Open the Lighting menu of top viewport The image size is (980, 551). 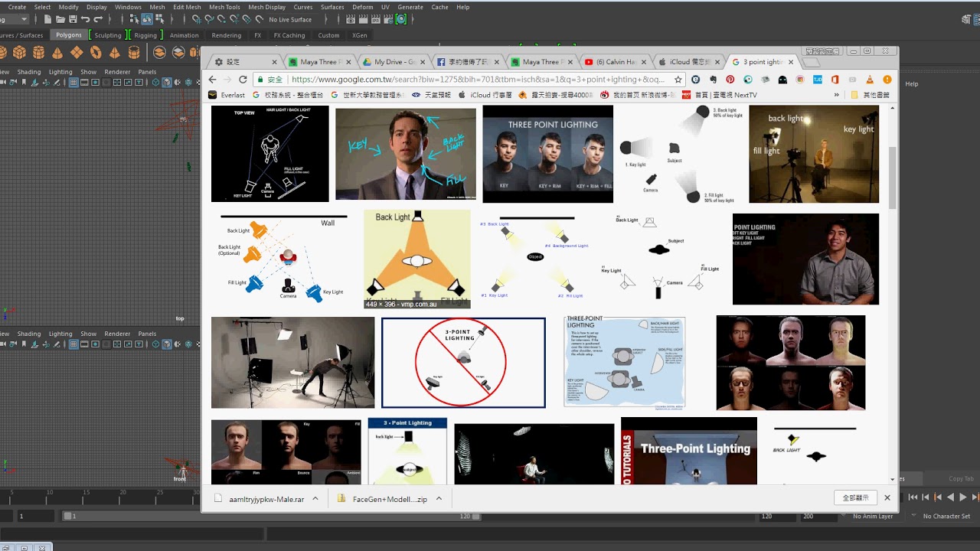click(60, 72)
